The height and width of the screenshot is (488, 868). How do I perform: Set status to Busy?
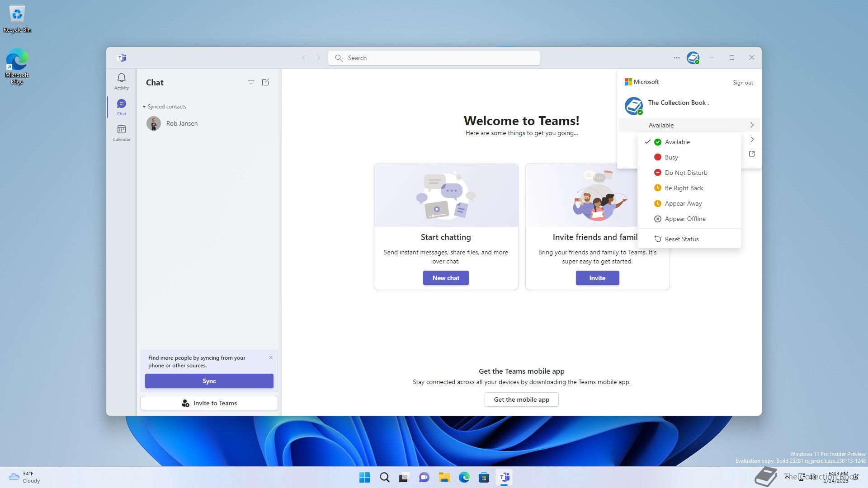tap(689, 157)
